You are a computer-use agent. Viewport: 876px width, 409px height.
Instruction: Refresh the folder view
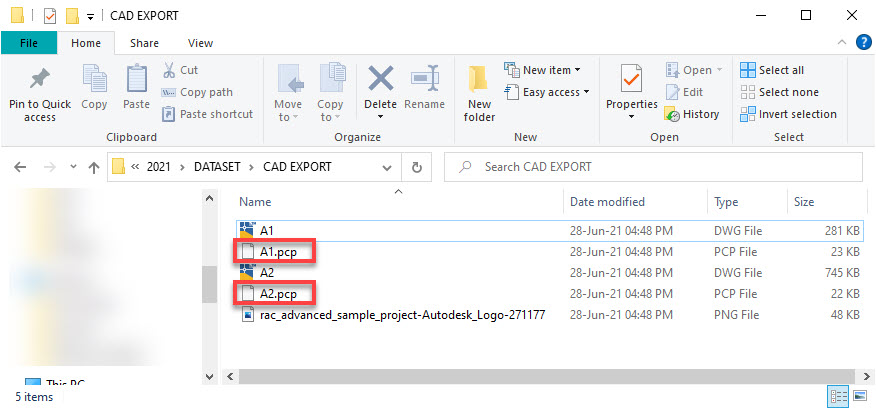point(417,167)
